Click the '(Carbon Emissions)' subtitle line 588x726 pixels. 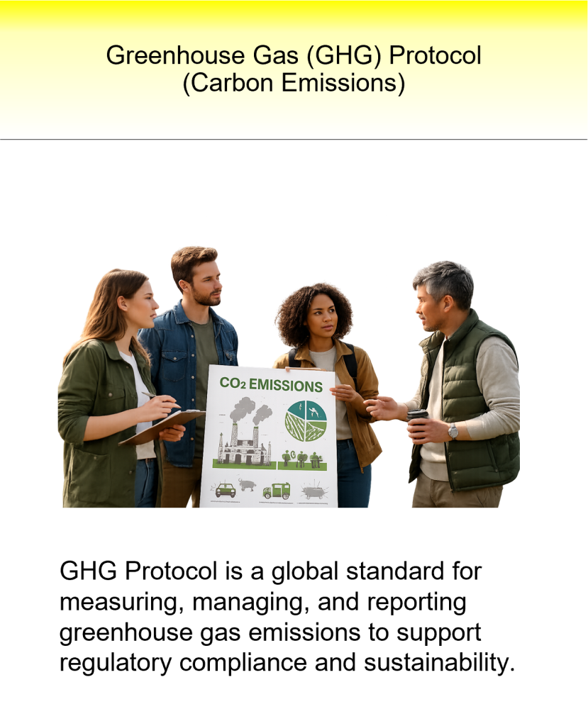click(x=294, y=83)
